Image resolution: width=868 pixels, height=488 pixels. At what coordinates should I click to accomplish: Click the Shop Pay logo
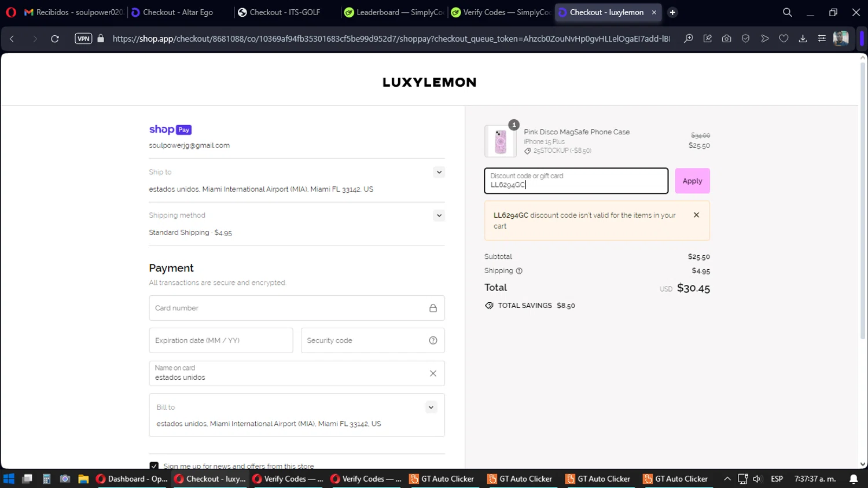pos(170,130)
